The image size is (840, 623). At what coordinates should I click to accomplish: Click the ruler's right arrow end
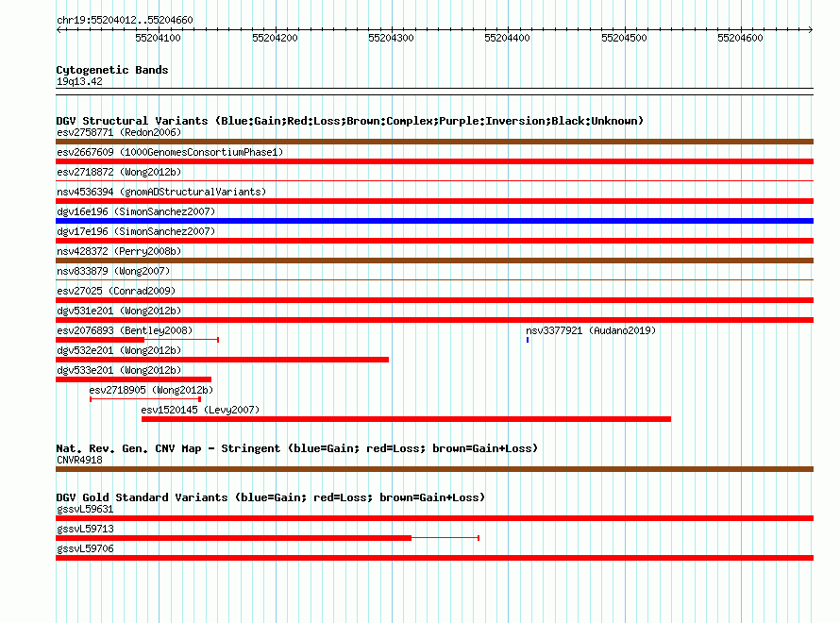[x=811, y=29]
